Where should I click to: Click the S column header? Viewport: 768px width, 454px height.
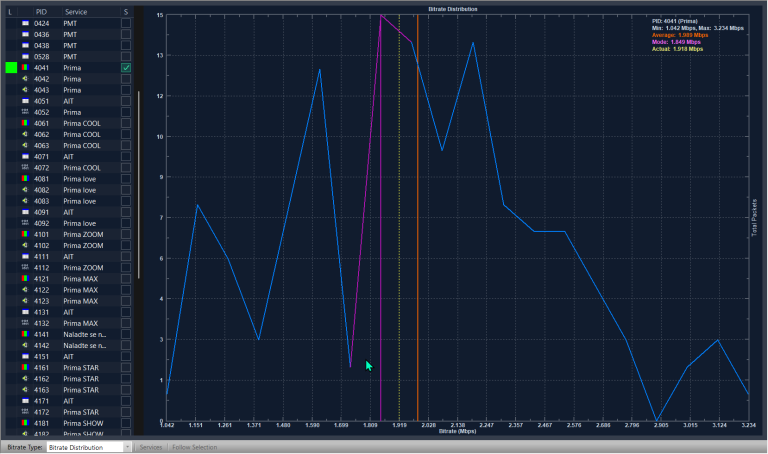coord(126,12)
